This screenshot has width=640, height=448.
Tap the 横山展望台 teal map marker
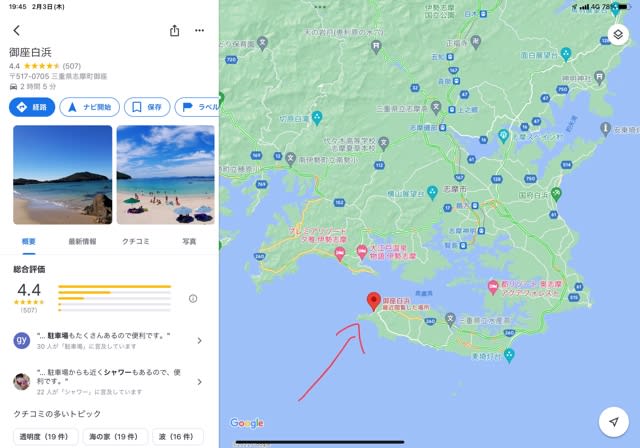(x=432, y=192)
